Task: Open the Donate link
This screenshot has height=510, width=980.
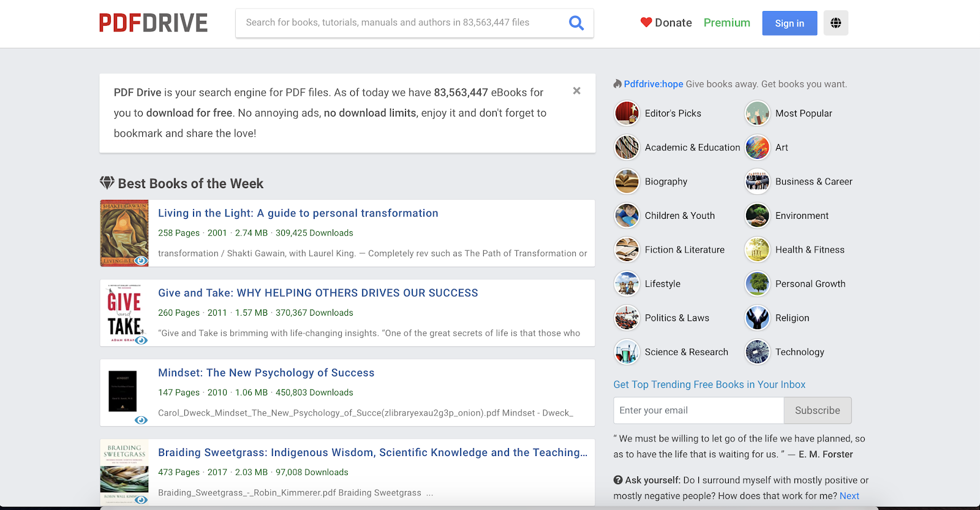Action: tap(666, 23)
